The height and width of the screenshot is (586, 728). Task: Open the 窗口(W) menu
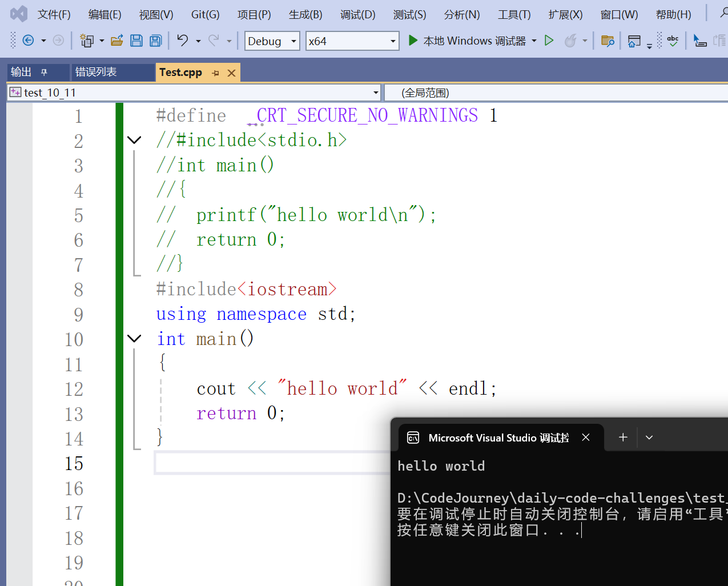(619, 14)
